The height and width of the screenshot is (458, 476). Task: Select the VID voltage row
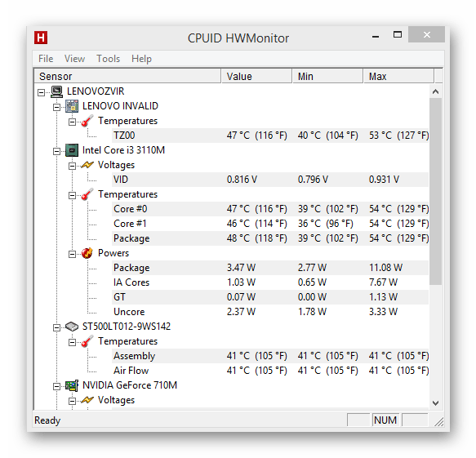[x=270, y=180]
